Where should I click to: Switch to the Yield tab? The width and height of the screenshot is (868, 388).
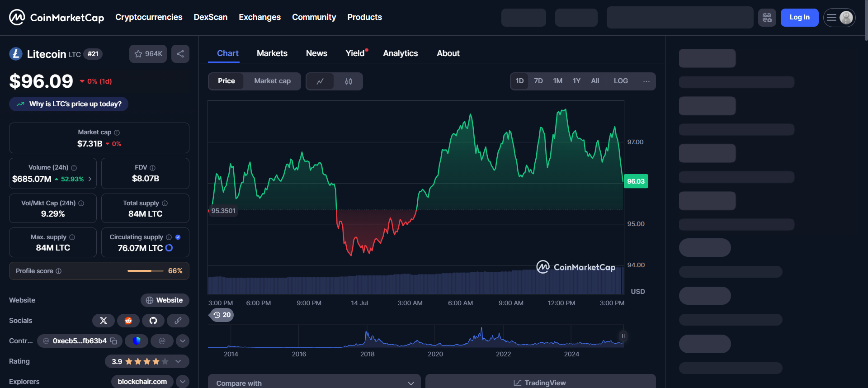pyautogui.click(x=356, y=53)
